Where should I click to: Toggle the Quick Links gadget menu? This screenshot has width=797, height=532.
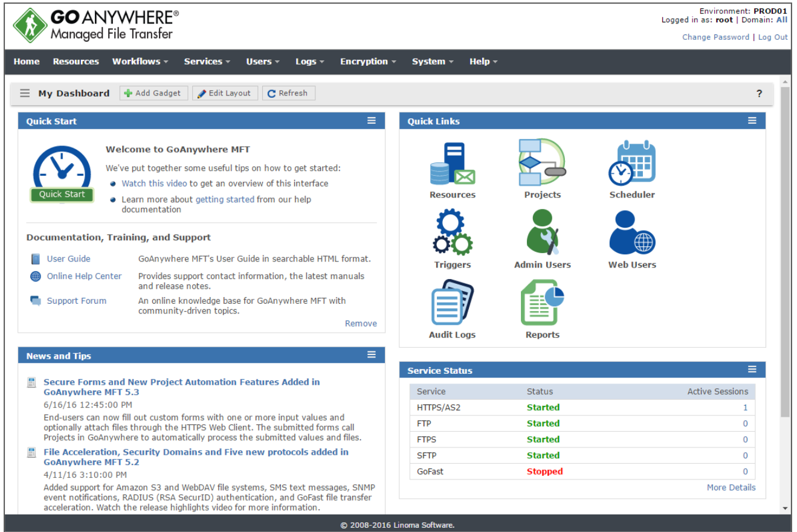[752, 120]
